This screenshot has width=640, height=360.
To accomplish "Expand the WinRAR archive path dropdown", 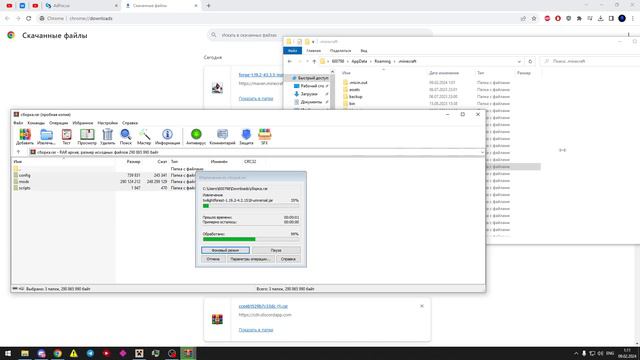I will tap(482, 152).
